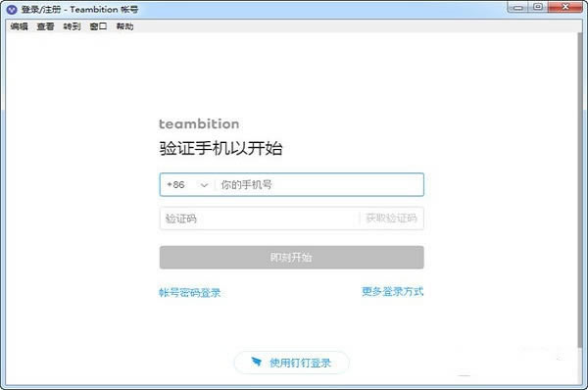Click the 使用钉钉登录 button
This screenshot has height=390, width=588.
[291, 363]
